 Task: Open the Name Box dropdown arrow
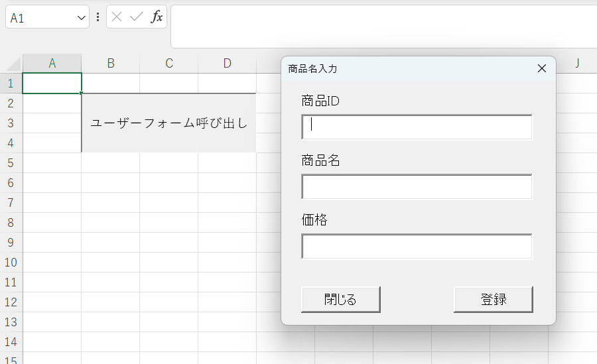click(81, 18)
